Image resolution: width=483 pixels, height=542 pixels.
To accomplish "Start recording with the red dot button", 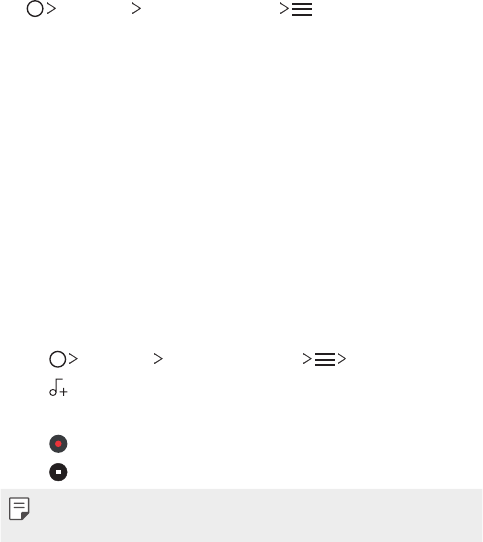I will 58,443.
